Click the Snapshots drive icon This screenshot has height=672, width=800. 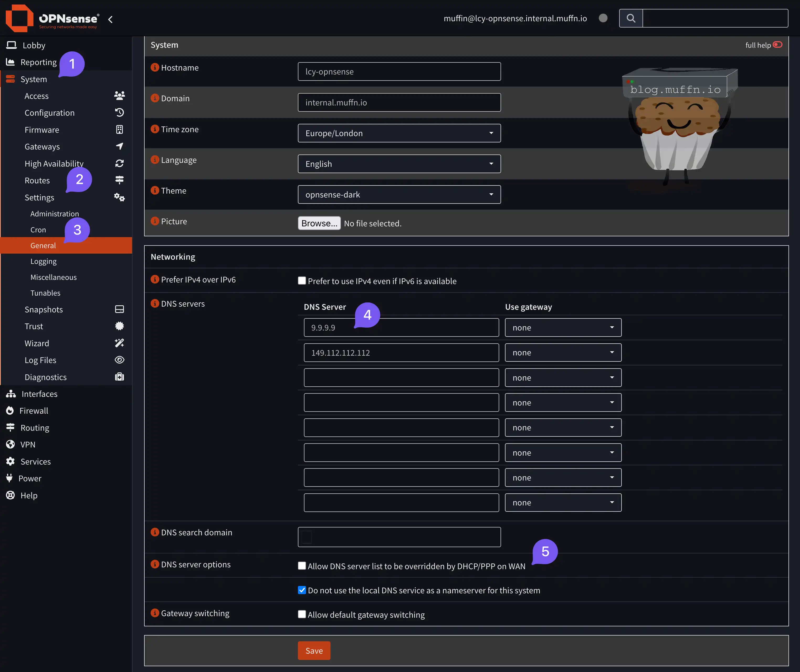click(119, 309)
